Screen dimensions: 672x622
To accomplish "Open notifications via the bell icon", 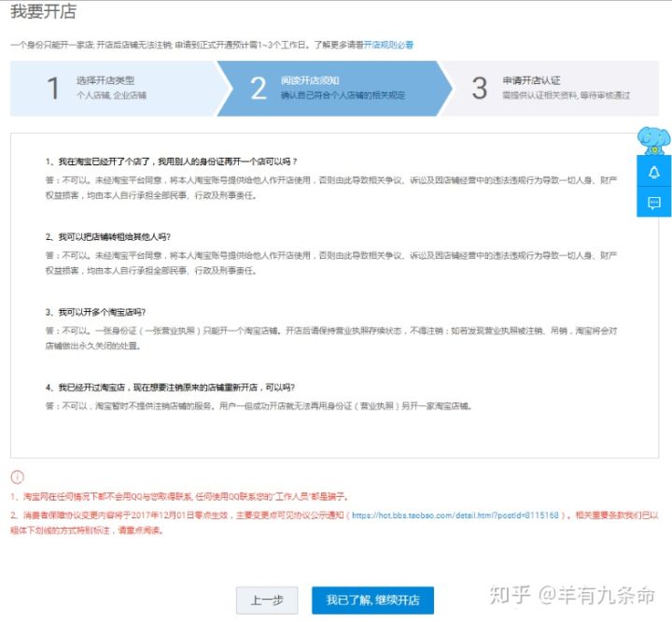I will pyautogui.click(x=654, y=172).
